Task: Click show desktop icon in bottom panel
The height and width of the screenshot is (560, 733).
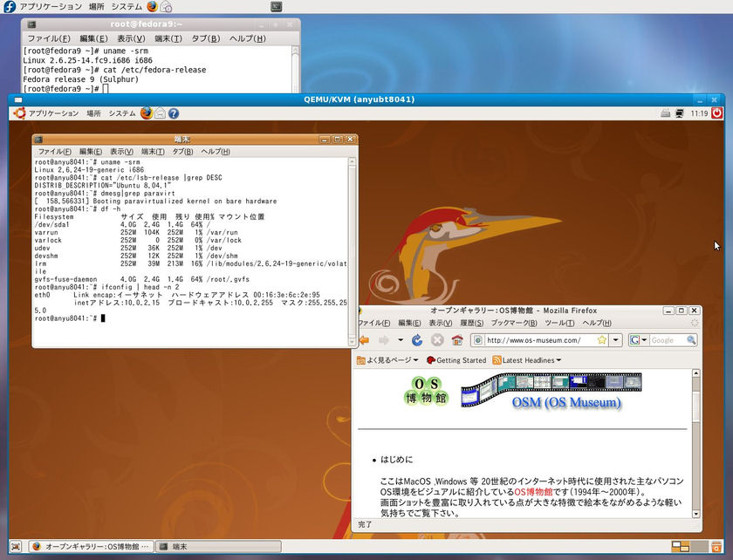Action: pos(16,546)
